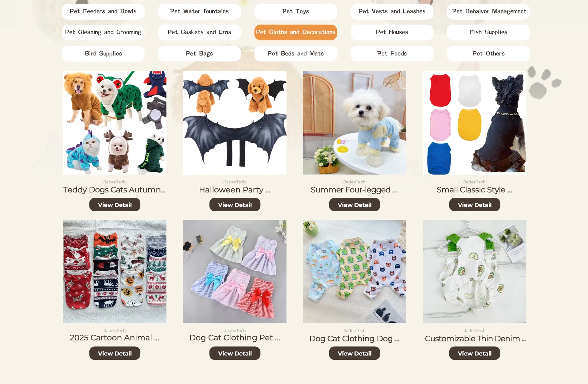Open the Pet Beds and Mats category
The width and height of the screenshot is (588, 384).
[296, 54]
